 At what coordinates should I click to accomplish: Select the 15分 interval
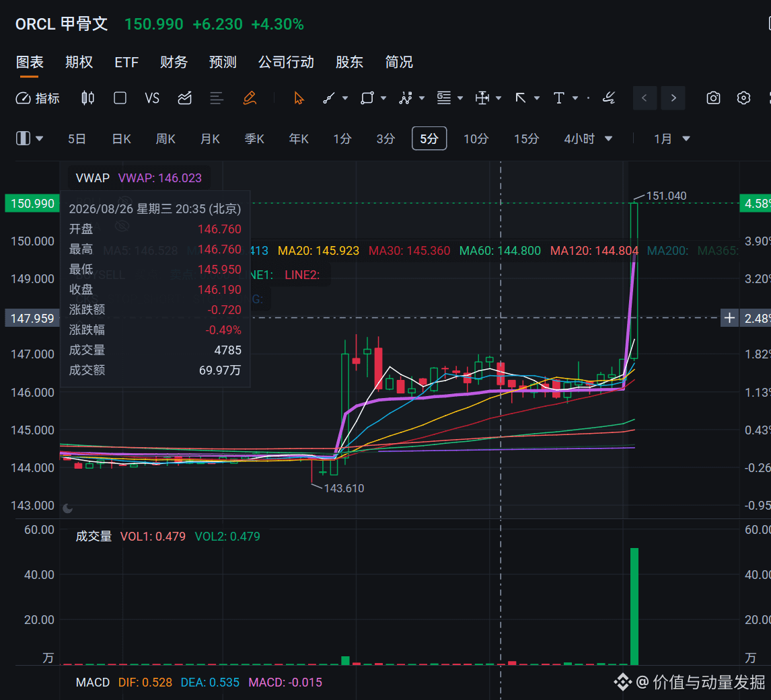pos(526,139)
